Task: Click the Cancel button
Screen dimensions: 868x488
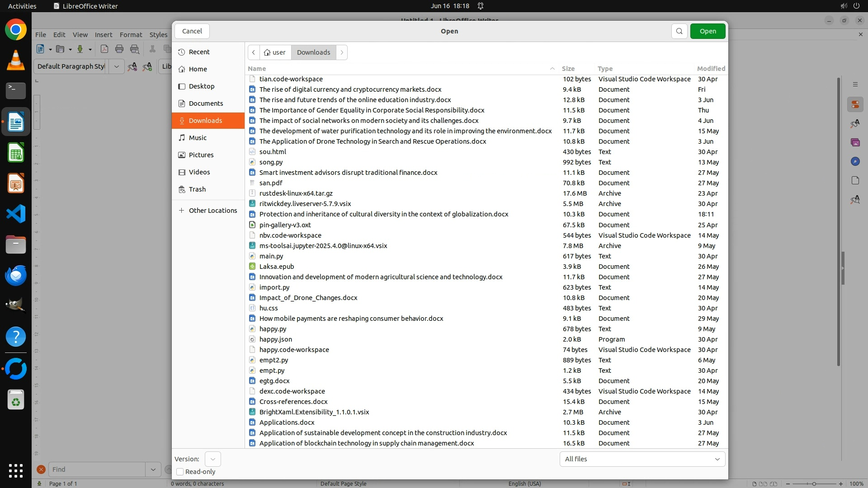Action: click(192, 31)
